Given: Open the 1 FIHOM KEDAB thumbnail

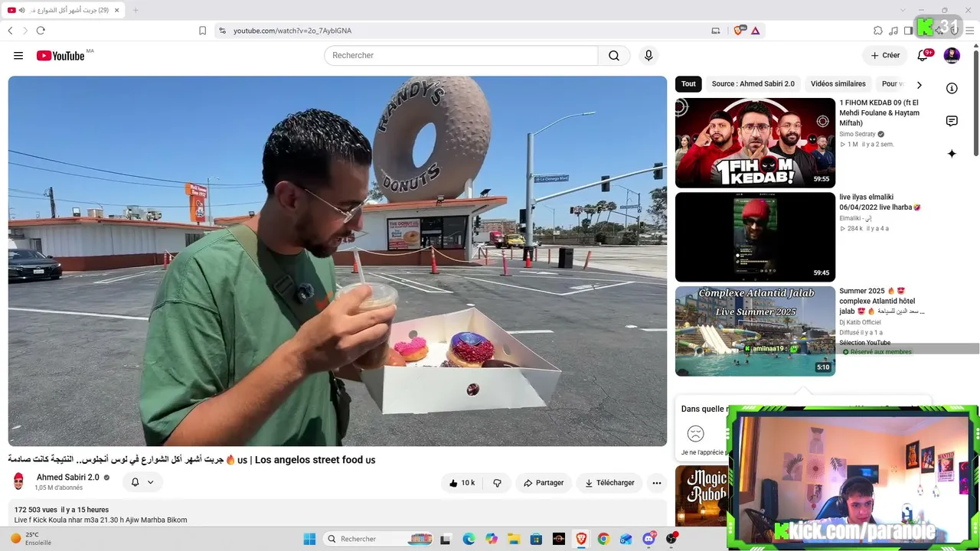Looking at the screenshot, I should coord(755,142).
